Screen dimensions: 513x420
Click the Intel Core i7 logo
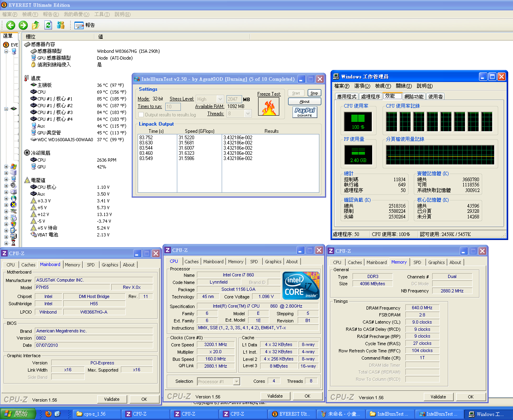point(301,285)
